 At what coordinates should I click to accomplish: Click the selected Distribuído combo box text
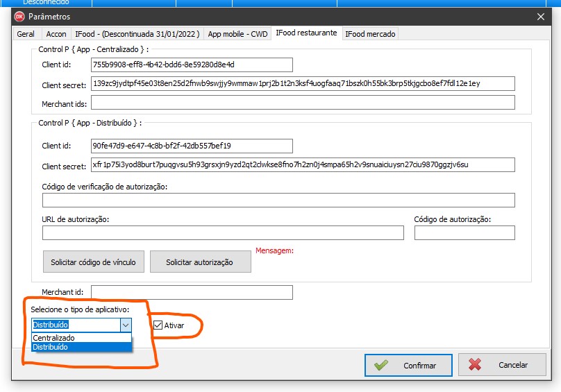(51, 325)
